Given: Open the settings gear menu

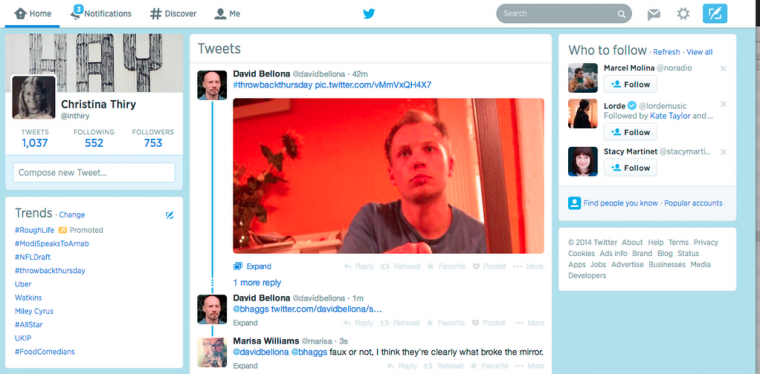Looking at the screenshot, I should point(683,14).
